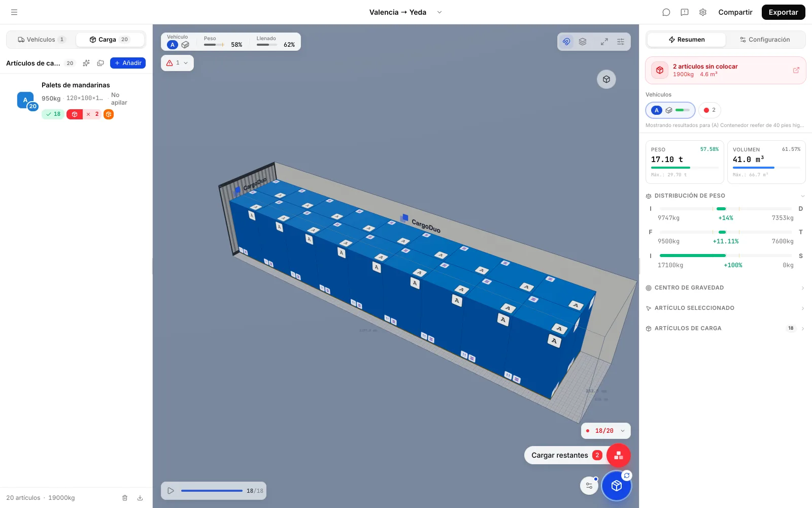Click the No apilar label
812x508 pixels.
(119, 99)
